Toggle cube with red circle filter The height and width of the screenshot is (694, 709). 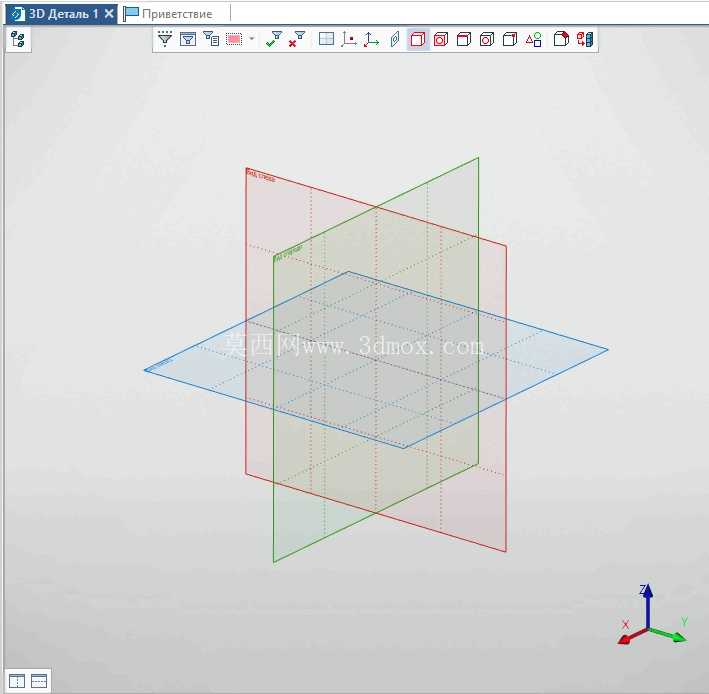coord(441,39)
